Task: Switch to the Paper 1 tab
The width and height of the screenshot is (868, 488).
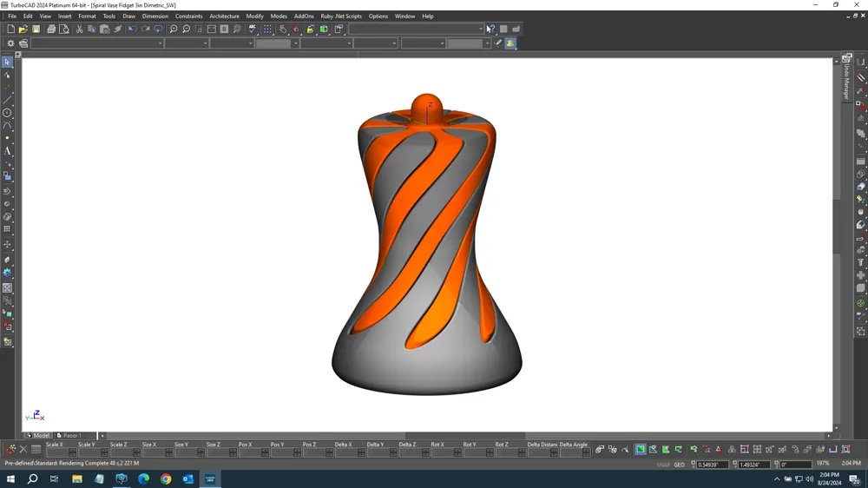Action: click(71, 436)
